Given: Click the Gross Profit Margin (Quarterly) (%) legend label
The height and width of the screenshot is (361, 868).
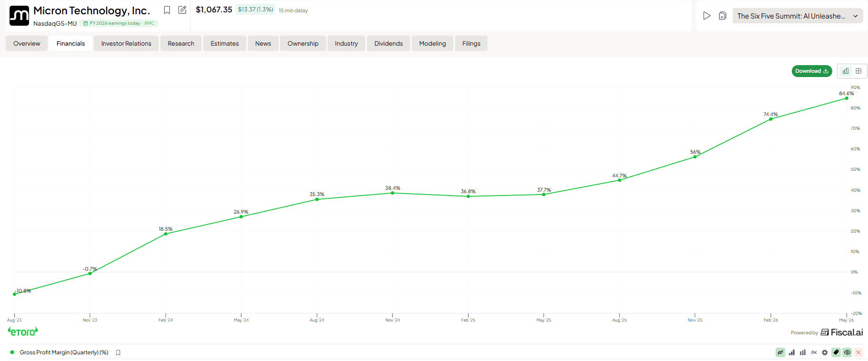Looking at the screenshot, I should point(64,352).
